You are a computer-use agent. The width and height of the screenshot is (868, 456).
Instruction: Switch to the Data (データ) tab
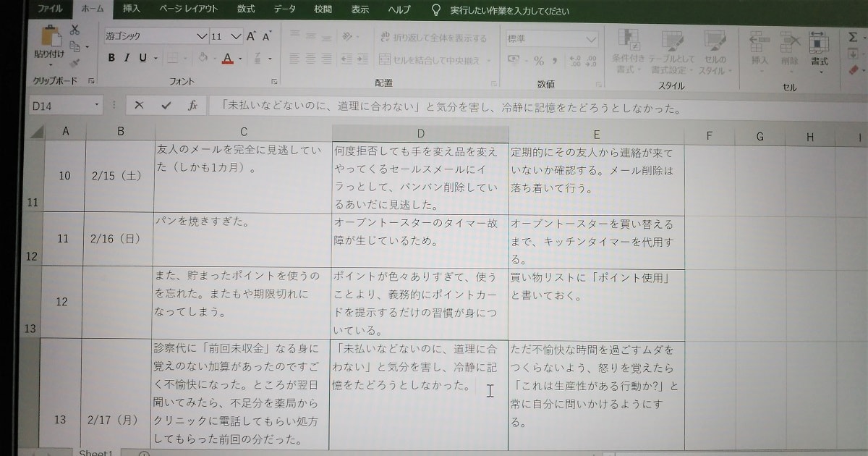(x=284, y=9)
